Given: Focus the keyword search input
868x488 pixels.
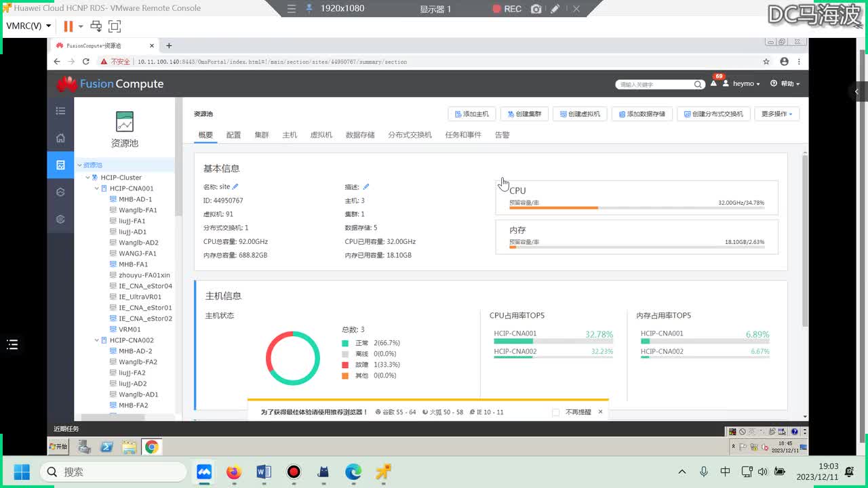Looking at the screenshot, I should click(x=654, y=84).
